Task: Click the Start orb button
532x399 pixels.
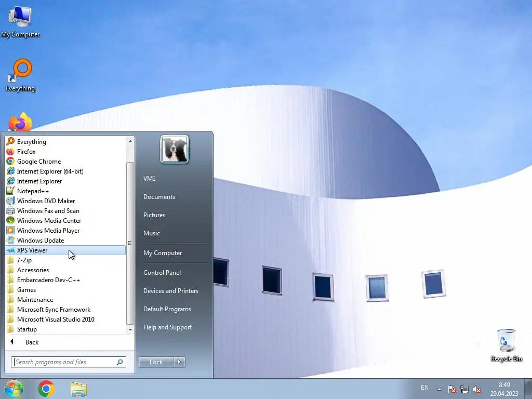Action: pos(14,389)
